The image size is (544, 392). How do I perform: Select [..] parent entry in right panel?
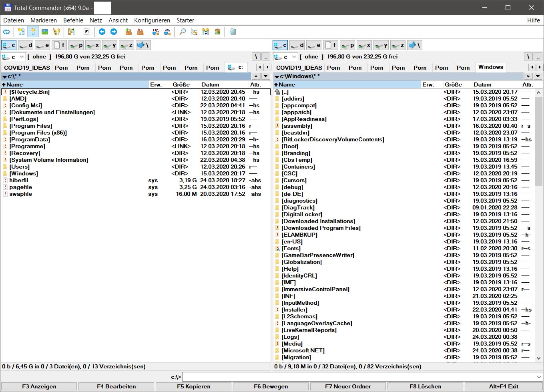tap(404, 92)
